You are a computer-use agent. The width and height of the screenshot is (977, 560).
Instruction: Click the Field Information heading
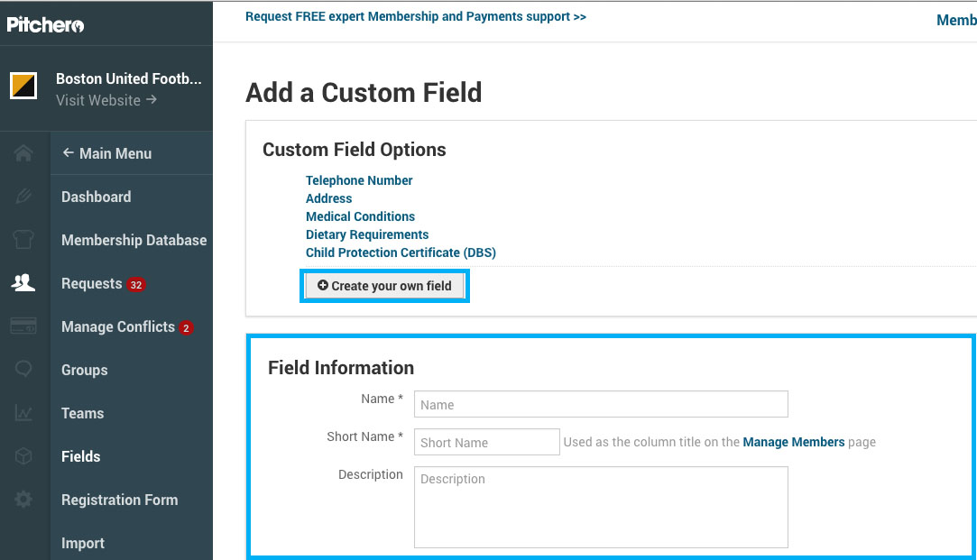(x=341, y=368)
